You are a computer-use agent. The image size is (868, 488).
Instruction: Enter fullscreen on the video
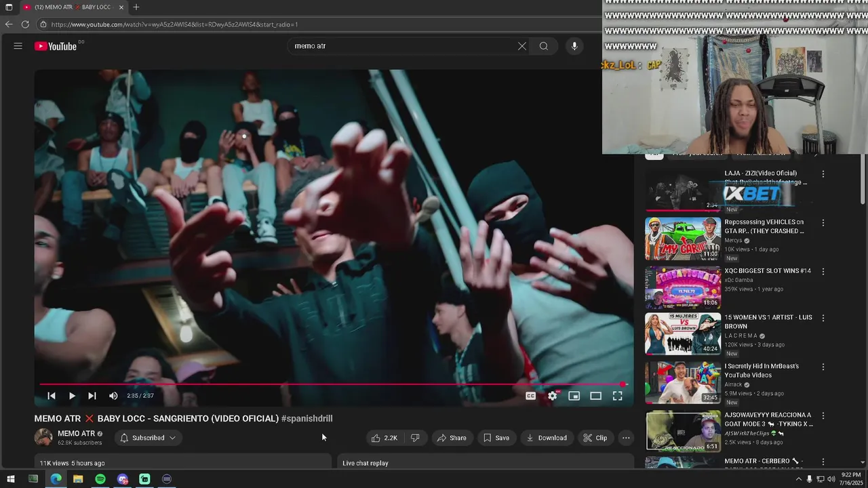tap(617, 396)
